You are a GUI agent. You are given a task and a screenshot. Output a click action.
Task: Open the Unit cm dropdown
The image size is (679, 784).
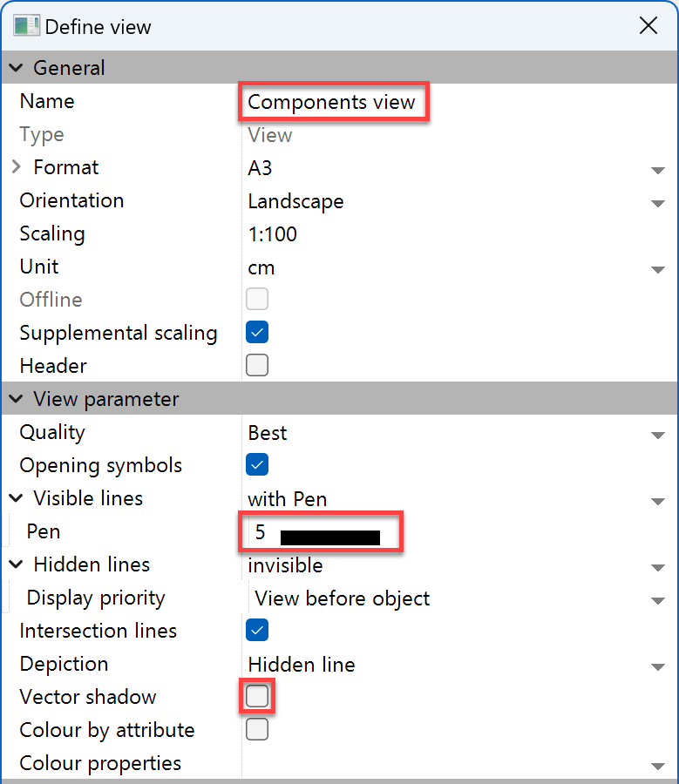pyautogui.click(x=658, y=269)
